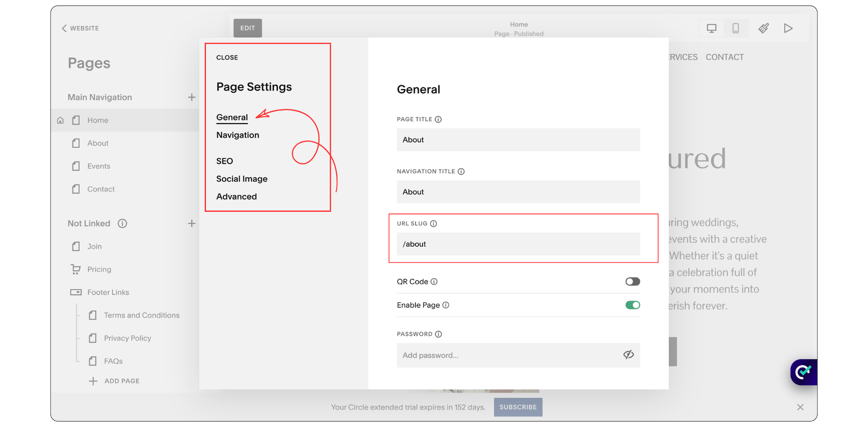The height and width of the screenshot is (427, 868).
Task: Click the SUBSCRIBE button
Action: [518, 407]
